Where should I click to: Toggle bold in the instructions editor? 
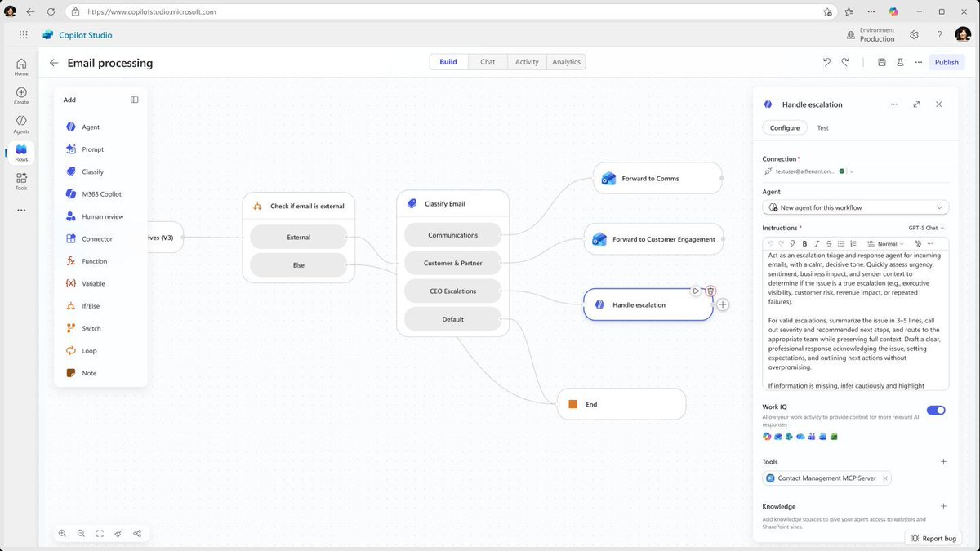pyautogui.click(x=804, y=244)
